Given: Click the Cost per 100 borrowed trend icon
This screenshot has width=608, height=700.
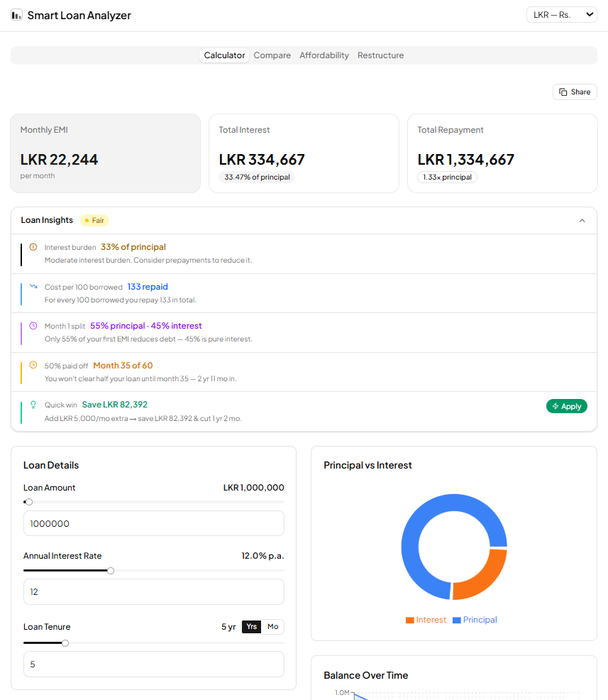Looking at the screenshot, I should 33,287.
